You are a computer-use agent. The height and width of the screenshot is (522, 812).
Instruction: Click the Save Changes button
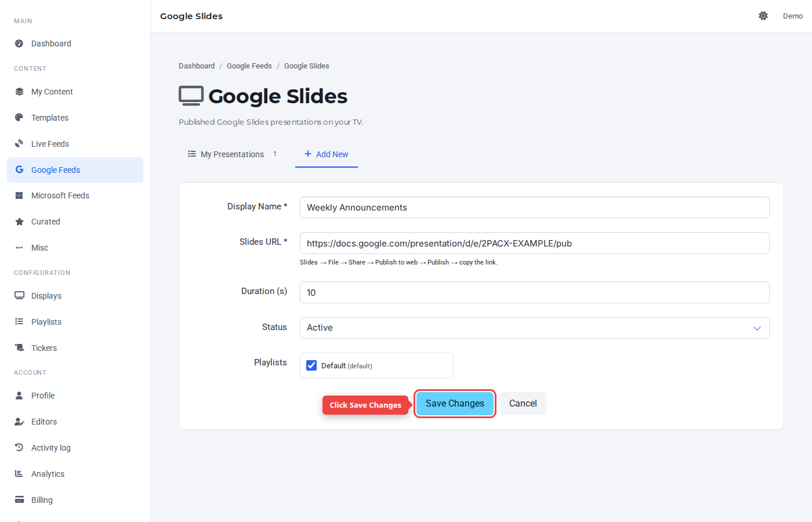pyautogui.click(x=455, y=404)
